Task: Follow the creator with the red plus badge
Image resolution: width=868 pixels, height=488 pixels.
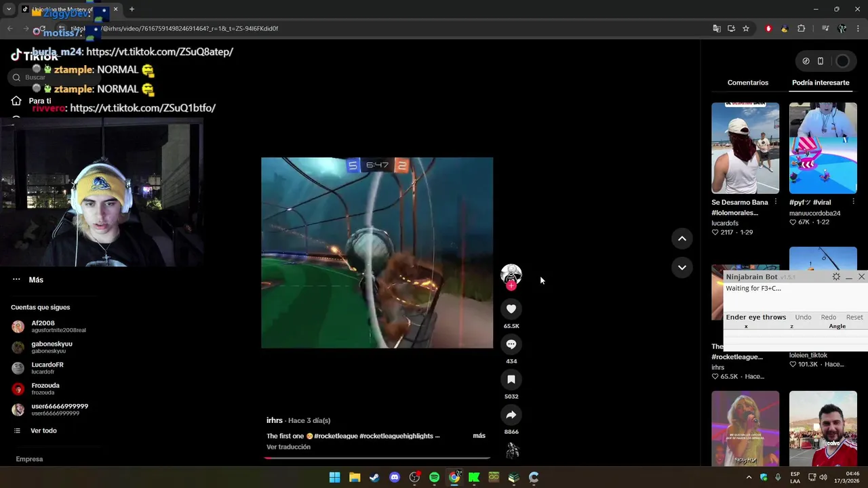Action: point(511,286)
